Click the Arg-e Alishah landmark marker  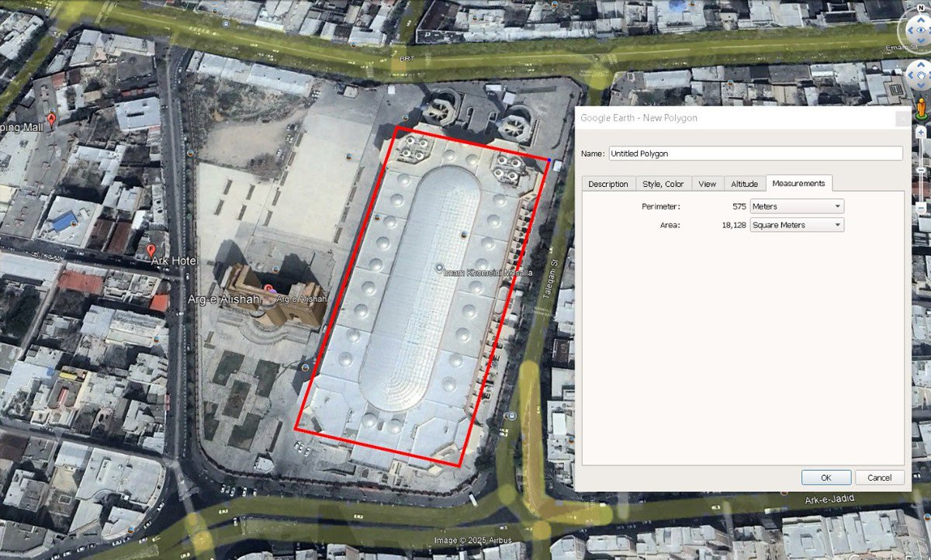(269, 289)
